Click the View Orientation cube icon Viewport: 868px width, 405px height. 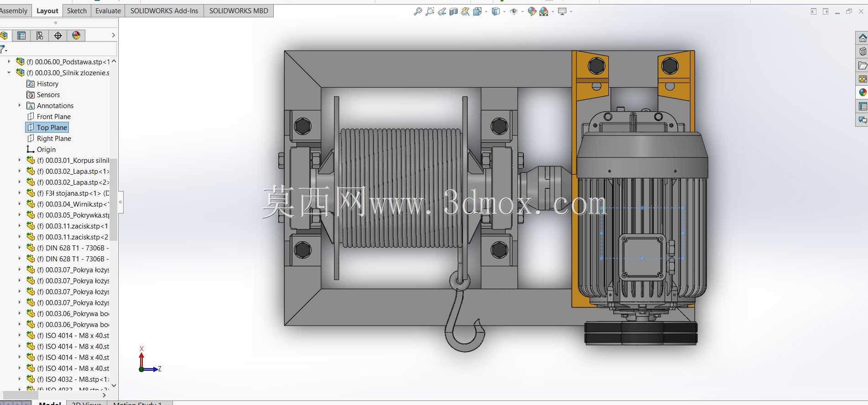pyautogui.click(x=477, y=11)
